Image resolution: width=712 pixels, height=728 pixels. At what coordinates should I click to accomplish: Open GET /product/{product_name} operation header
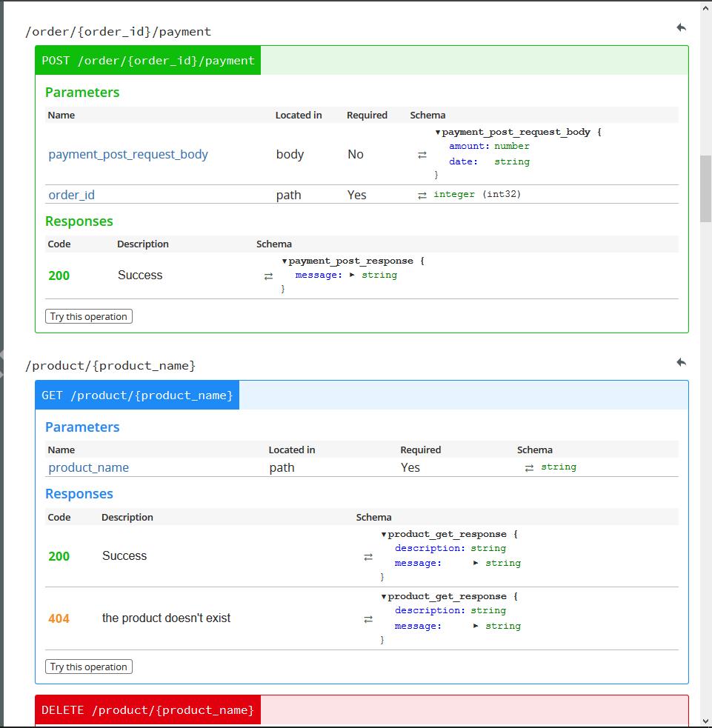[x=137, y=395]
